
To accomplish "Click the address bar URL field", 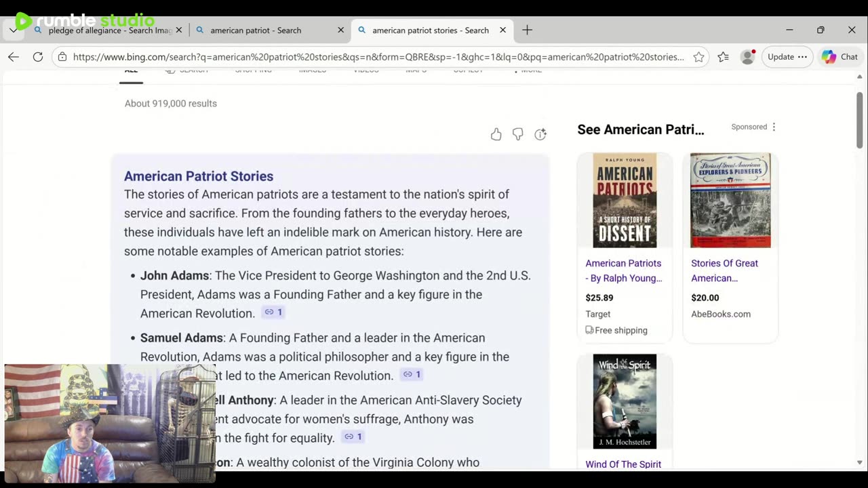I will point(378,57).
